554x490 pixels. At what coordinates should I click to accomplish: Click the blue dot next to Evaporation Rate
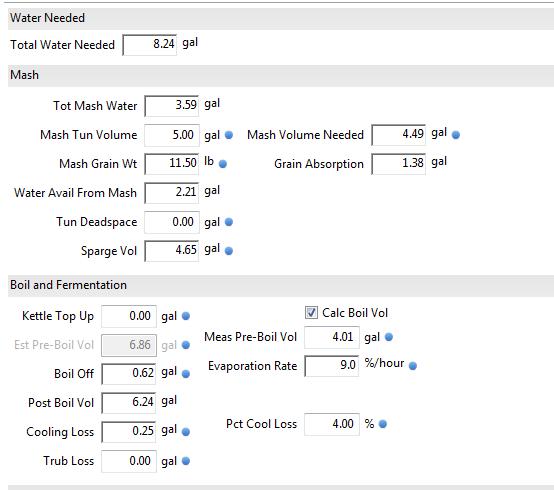(x=412, y=366)
